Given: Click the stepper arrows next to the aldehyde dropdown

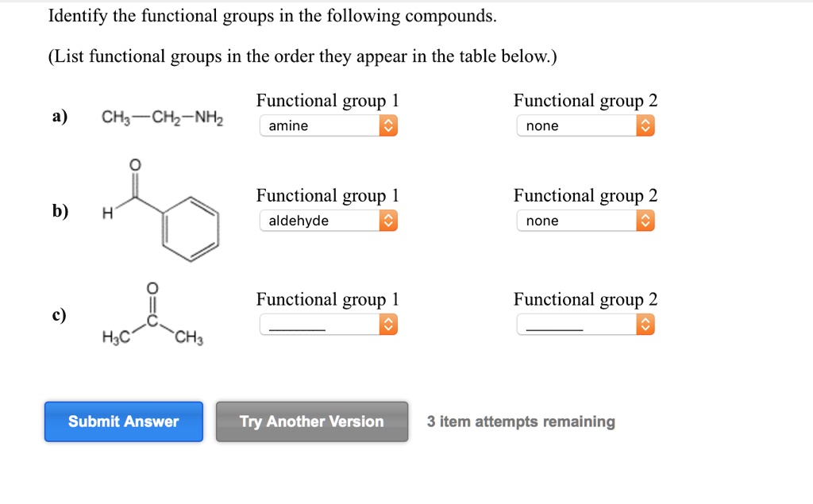Looking at the screenshot, I should click(x=388, y=221).
